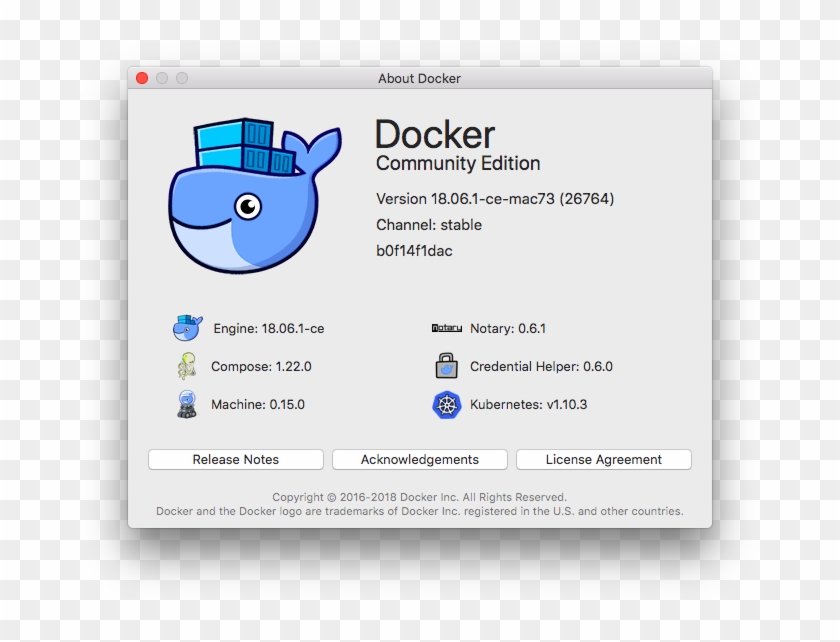Click the Community Edition subtitle
Viewport: 840px width, 642px height.
[x=458, y=163]
